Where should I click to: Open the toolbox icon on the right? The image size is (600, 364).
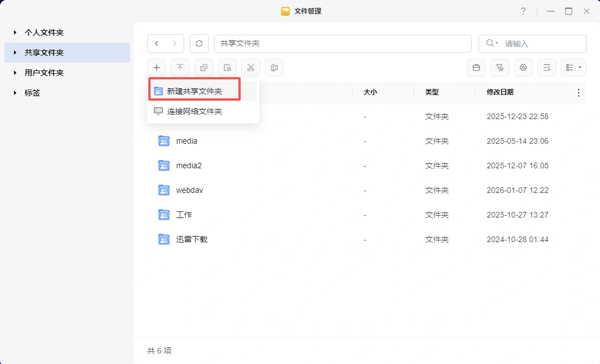coord(476,67)
